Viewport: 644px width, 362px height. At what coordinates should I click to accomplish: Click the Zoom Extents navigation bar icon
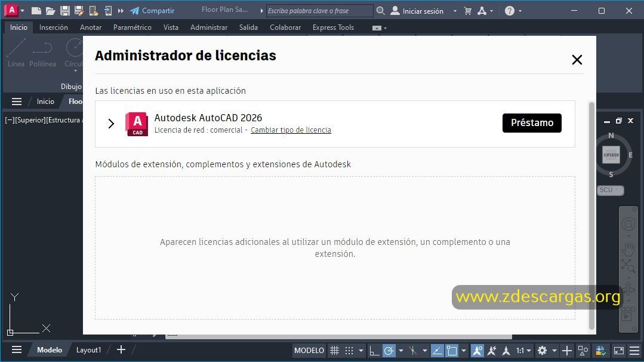[x=628, y=266]
